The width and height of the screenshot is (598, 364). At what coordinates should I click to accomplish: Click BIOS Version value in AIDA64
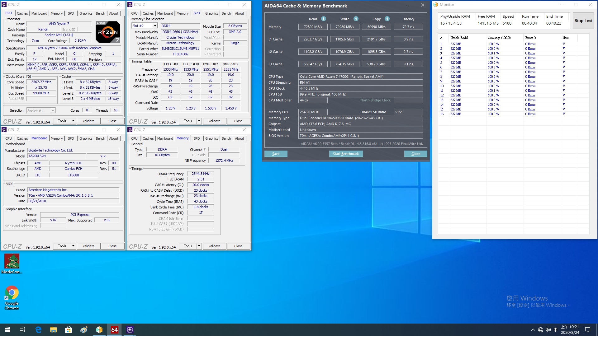pos(360,136)
